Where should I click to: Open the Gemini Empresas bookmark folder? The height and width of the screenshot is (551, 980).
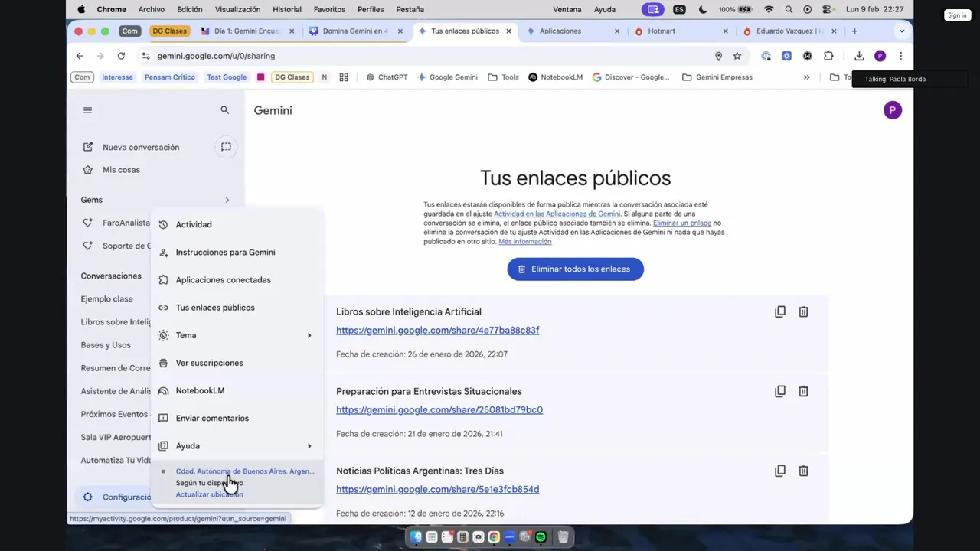pos(717,77)
